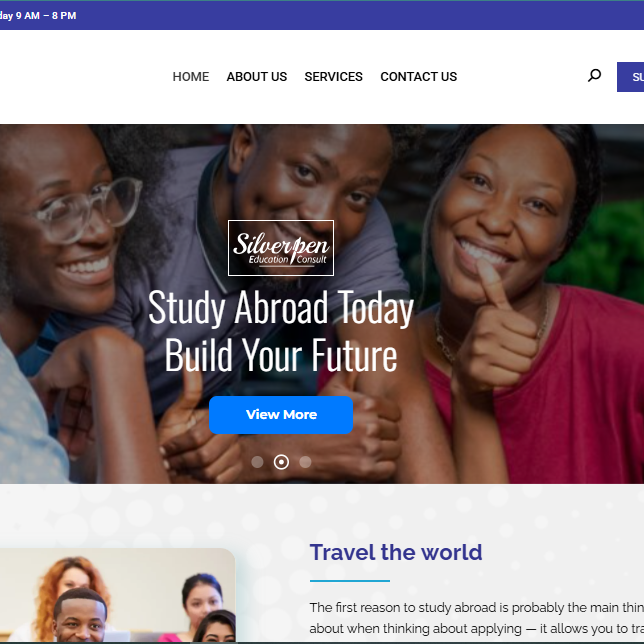Click the 9 AM – 8 PM hours text
Viewport: 644px width, 644px height.
[x=46, y=16]
